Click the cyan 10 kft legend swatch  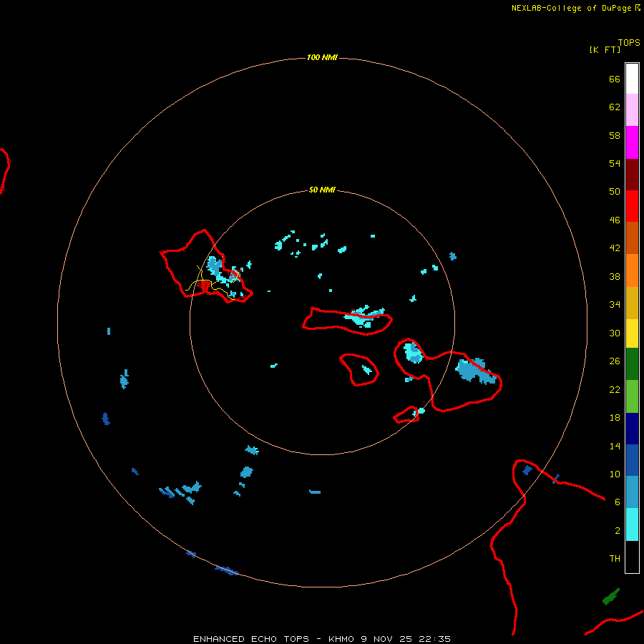[632, 525]
